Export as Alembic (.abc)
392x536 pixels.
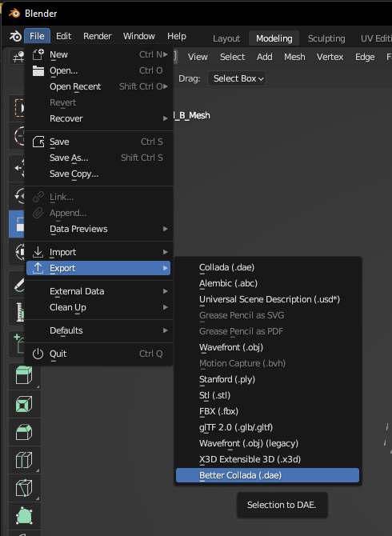pyautogui.click(x=267, y=283)
